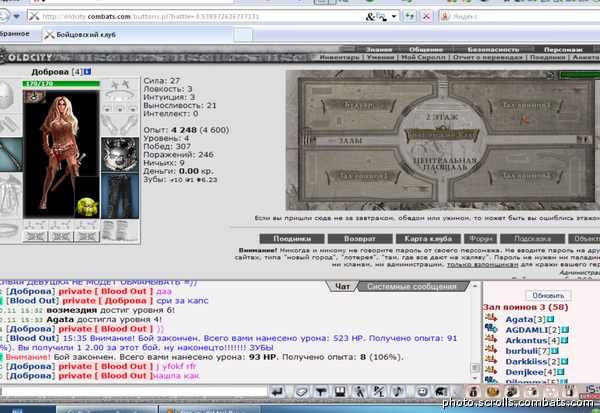Click the Подсказка button

coord(532,238)
